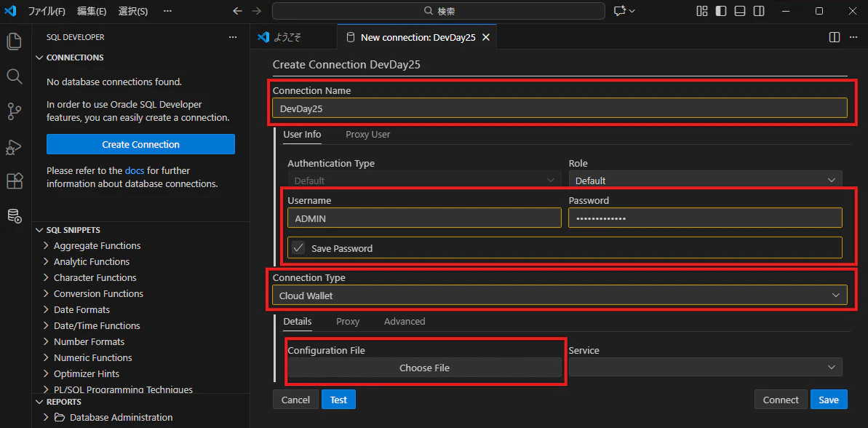
Task: Select the Proxy User tab
Action: tap(368, 134)
